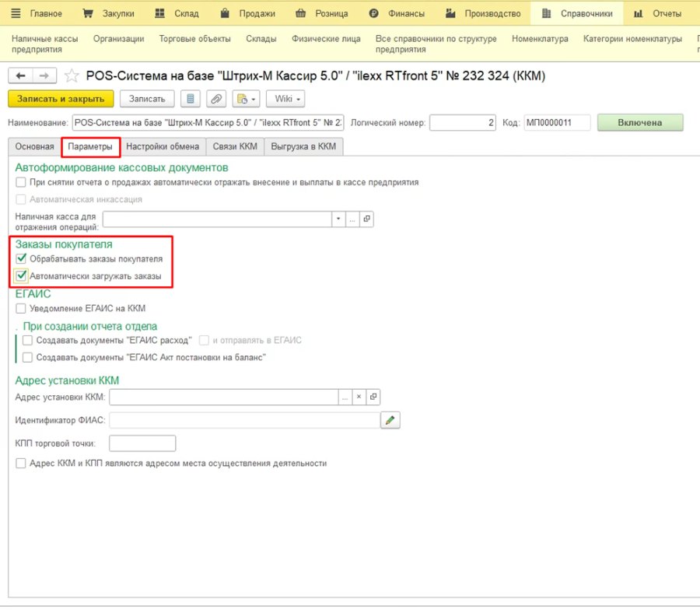The width and height of the screenshot is (700, 613).
Task: Open the cash desk field dropdown arrow
Action: tap(338, 219)
